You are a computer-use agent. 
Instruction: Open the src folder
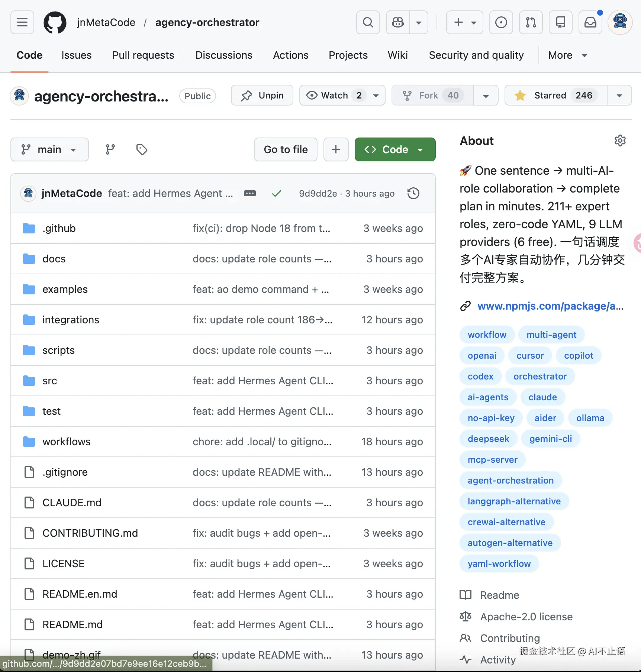pyautogui.click(x=50, y=381)
